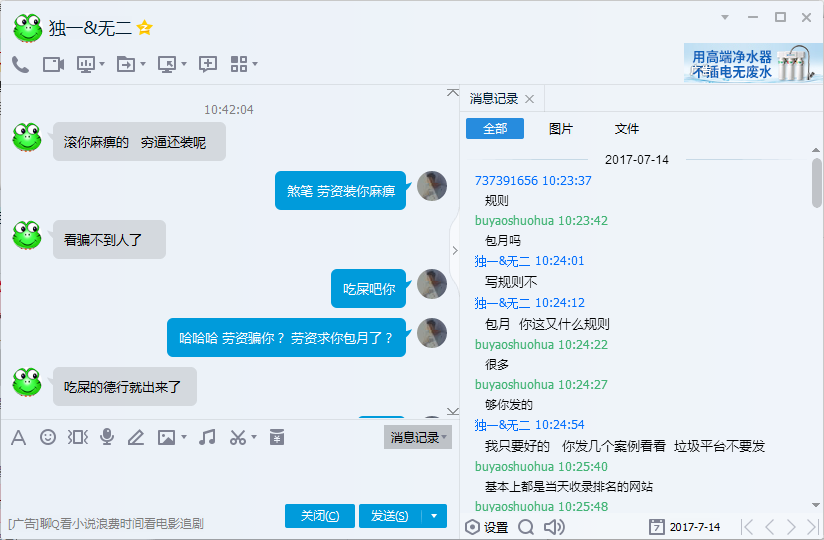The image size is (824, 540).
Task: Share music with the note icon
Action: coord(207,437)
